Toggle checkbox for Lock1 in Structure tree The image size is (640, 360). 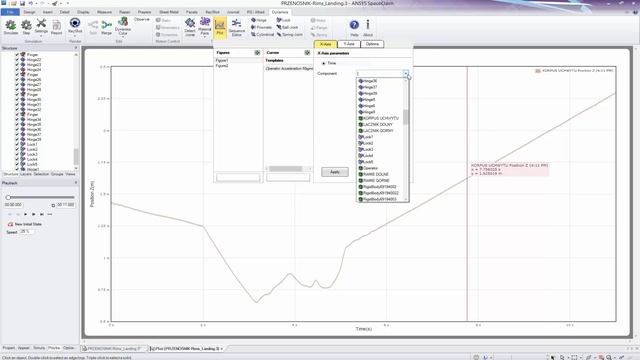17,144
